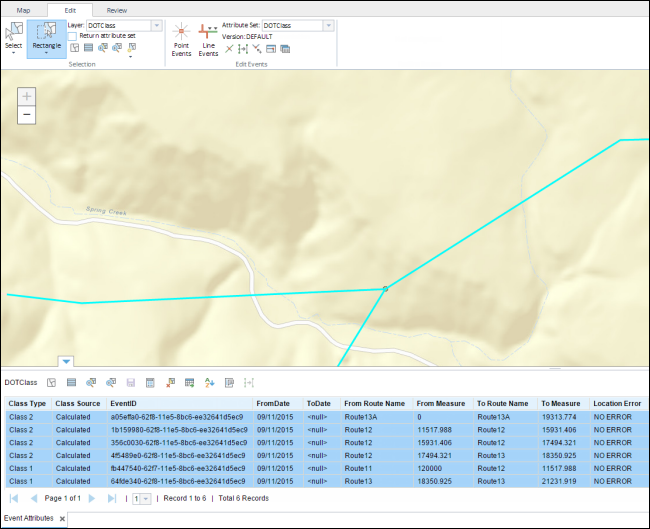This screenshot has height=529, width=650.
Task: Zoom out on the map
Action: coord(27,115)
